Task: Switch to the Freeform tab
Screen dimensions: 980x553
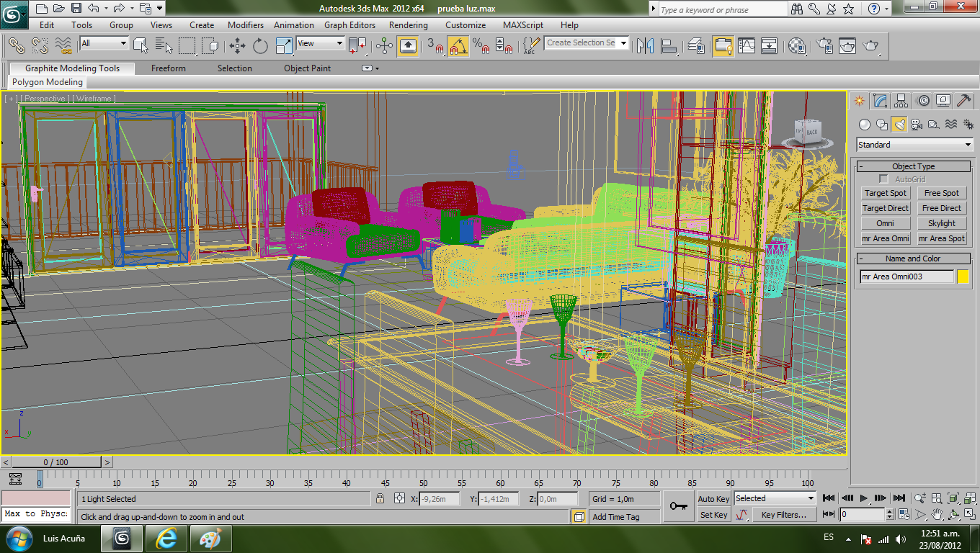Action: 168,68
